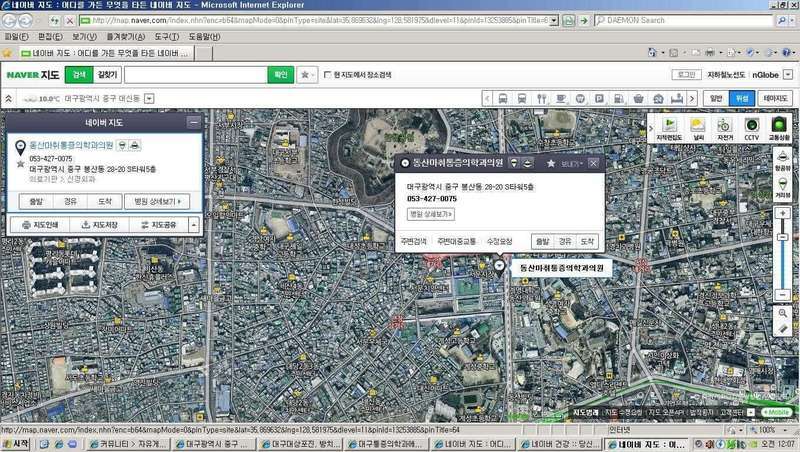Open the 도움말(H) menu
Screen dimensions: 800x452
tap(205, 37)
